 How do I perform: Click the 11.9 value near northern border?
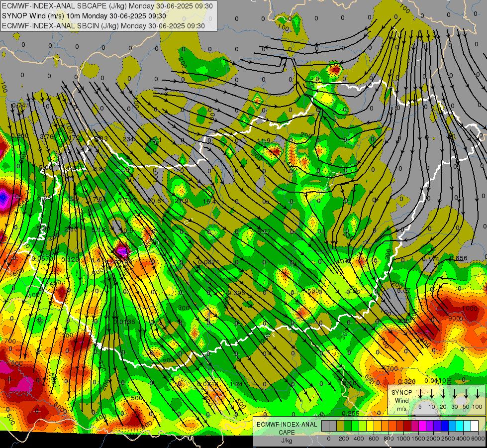264,141
